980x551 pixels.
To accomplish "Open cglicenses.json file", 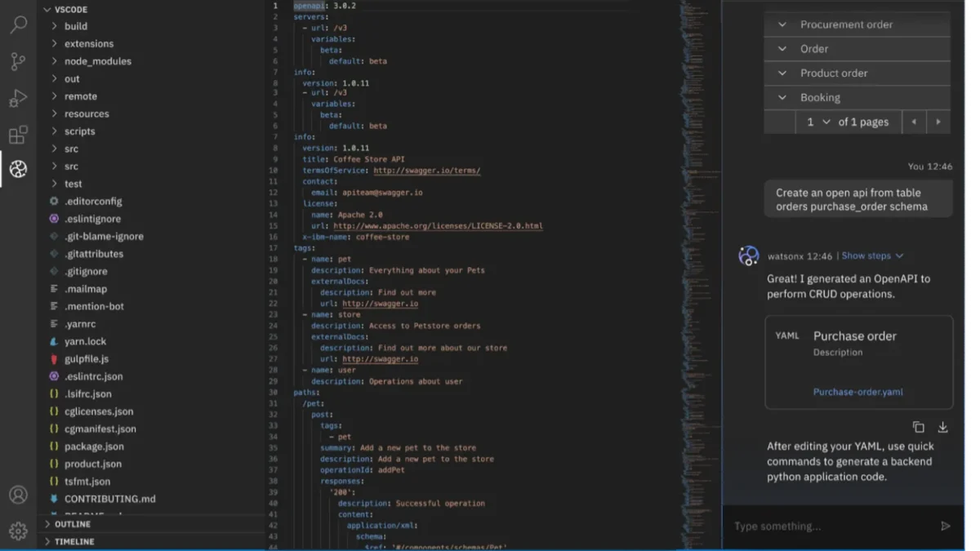I will point(99,411).
